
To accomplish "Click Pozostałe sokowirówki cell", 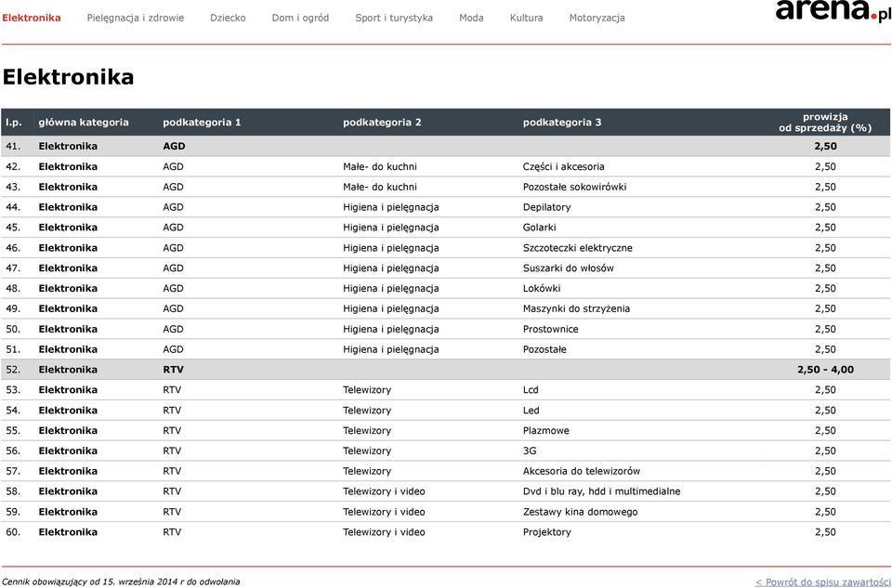I will [x=574, y=187].
